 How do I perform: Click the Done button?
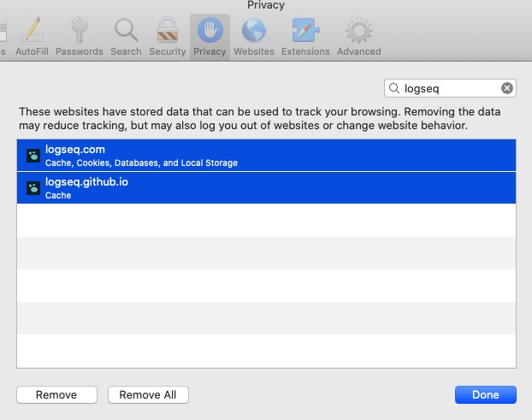[486, 394]
